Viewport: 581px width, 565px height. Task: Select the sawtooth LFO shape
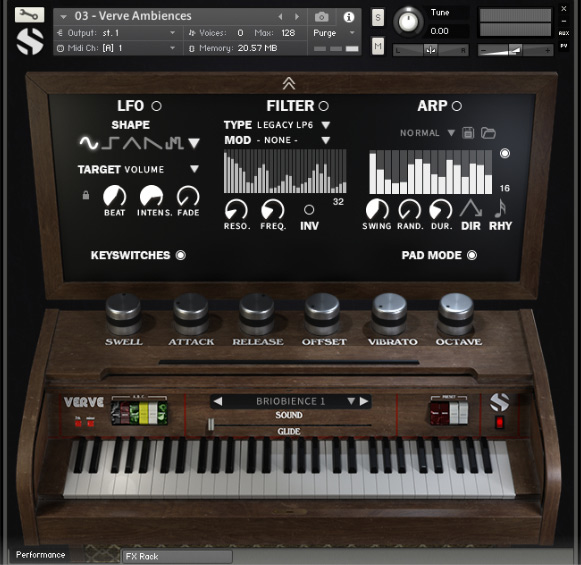(153, 143)
